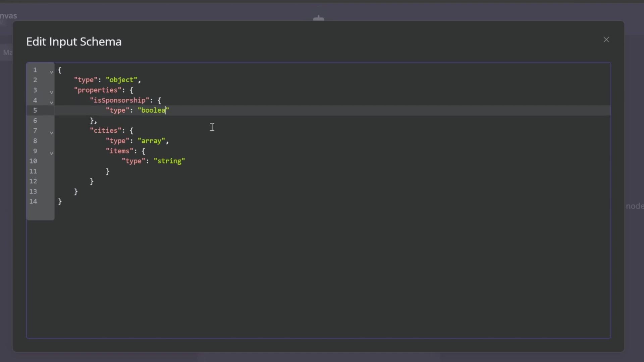Collapse the root object fold on line 1
Screen dimensions: 644x362
51,72
